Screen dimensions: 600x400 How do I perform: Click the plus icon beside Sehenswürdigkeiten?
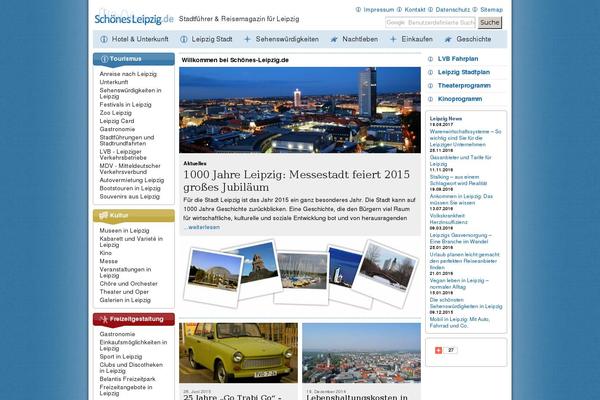247,39
